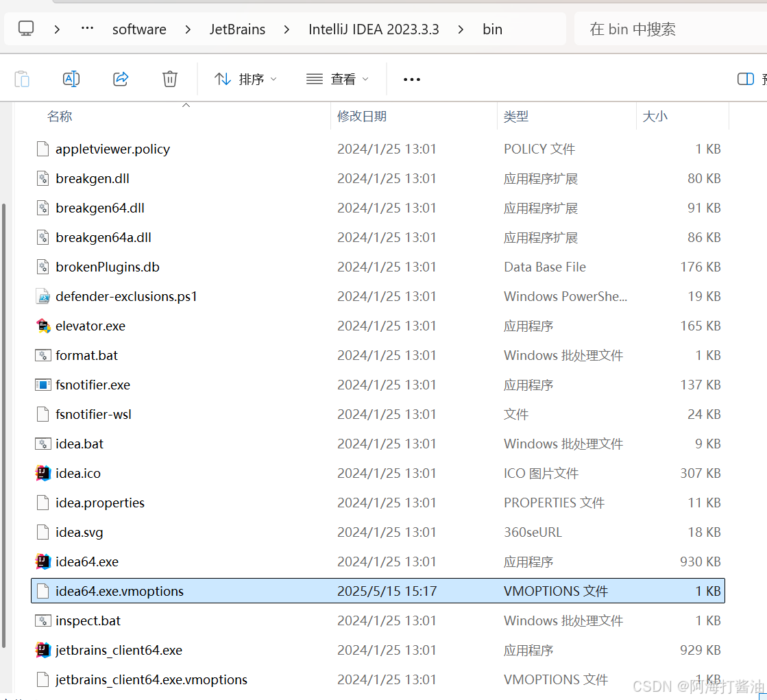Go to JetBrains folder in breadcrumb
Image resolution: width=767 pixels, height=700 pixels.
pos(237,29)
